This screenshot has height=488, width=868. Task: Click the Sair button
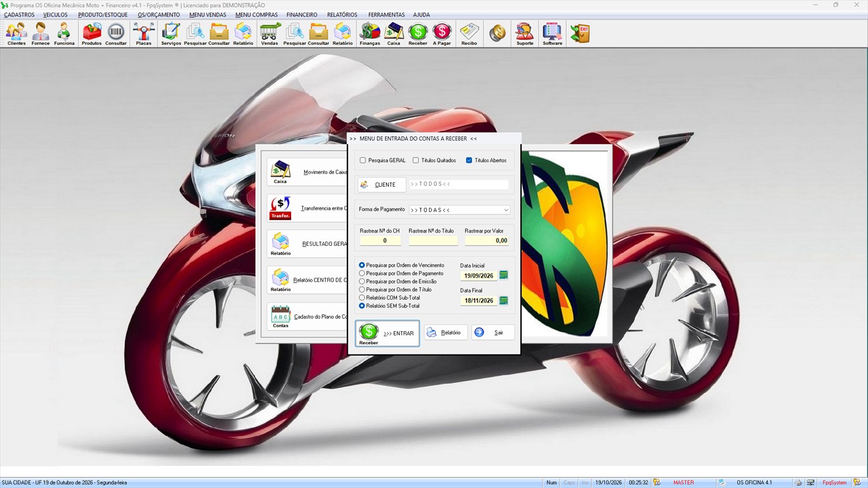tap(493, 332)
